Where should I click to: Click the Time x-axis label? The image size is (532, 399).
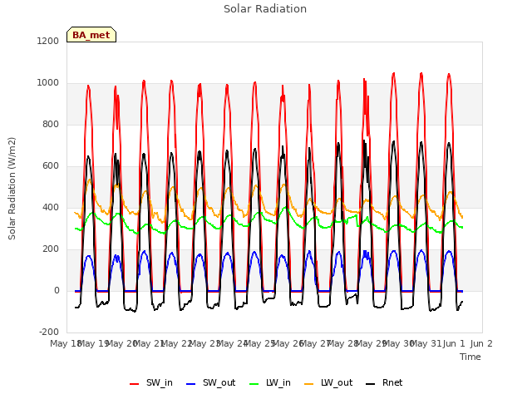pyautogui.click(x=470, y=357)
